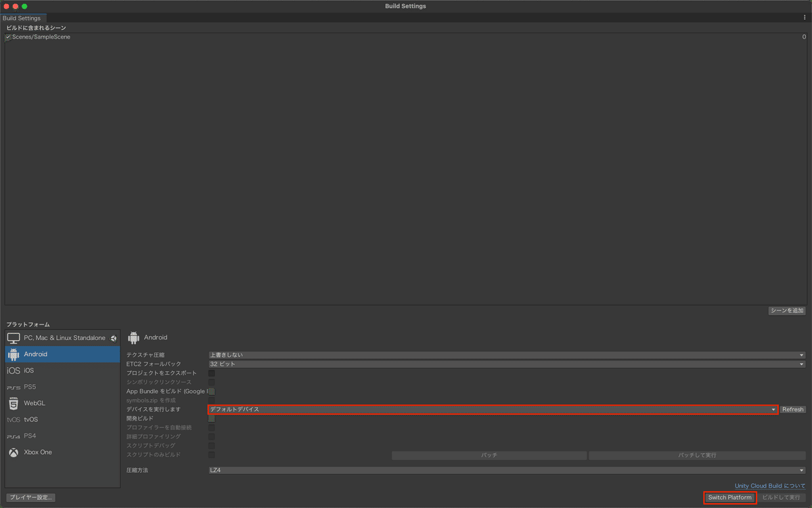Toggle the App Bundle をビルド checkbox
This screenshot has width=812, height=508.
pyautogui.click(x=212, y=391)
